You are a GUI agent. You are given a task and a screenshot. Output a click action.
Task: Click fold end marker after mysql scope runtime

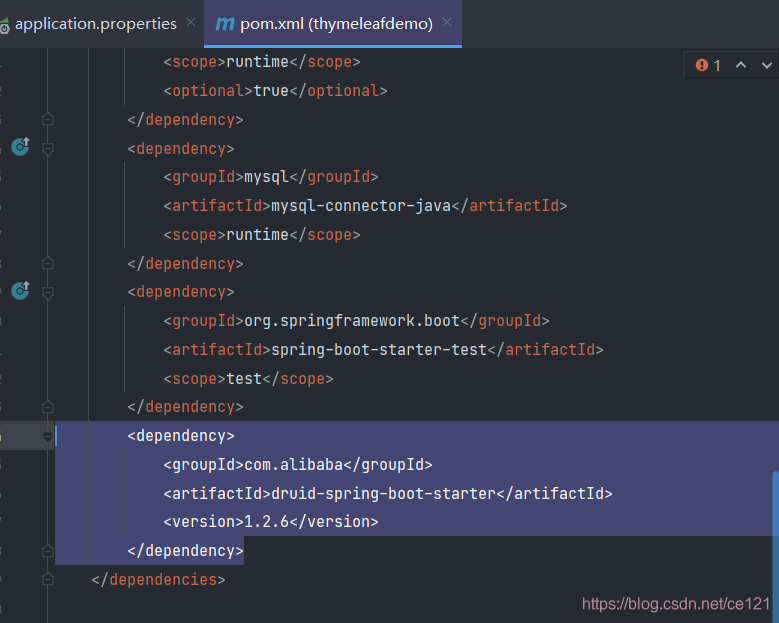coord(48,263)
